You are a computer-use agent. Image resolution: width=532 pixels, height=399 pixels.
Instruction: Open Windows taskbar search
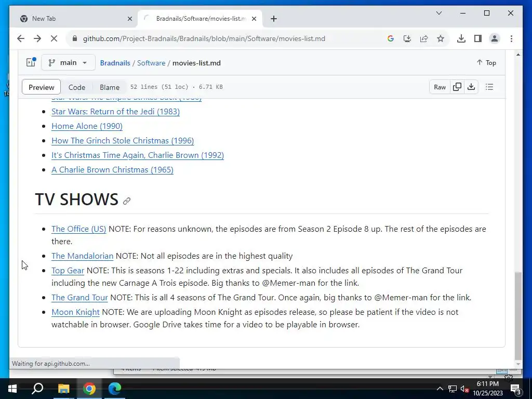37,389
